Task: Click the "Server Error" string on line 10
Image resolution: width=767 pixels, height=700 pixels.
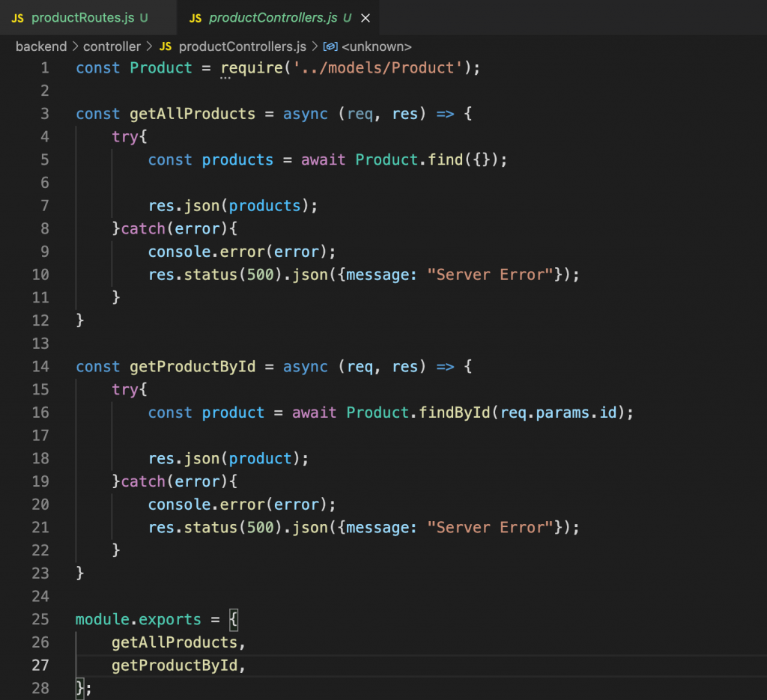Action: click(x=490, y=275)
